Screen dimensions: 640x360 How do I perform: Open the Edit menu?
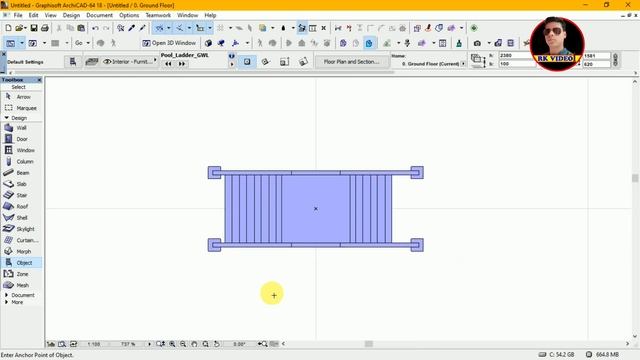pyautogui.click(x=33, y=15)
